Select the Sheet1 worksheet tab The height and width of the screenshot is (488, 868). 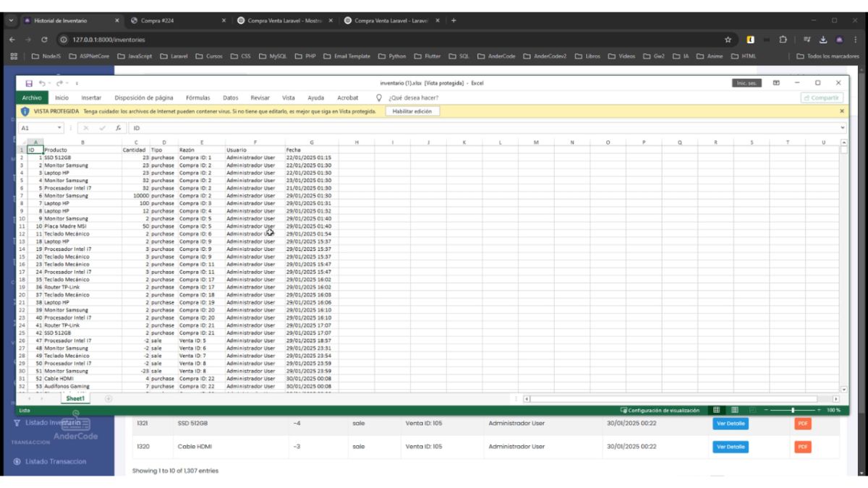coord(75,398)
